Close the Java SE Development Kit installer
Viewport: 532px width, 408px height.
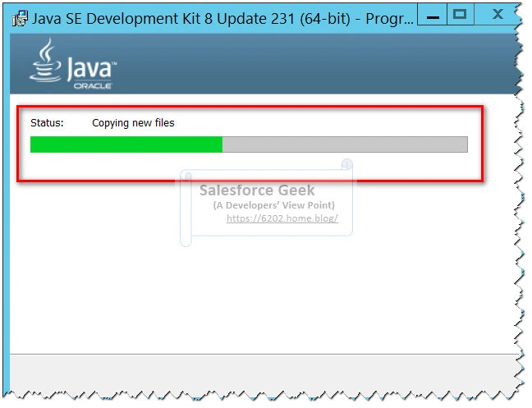tap(497, 15)
